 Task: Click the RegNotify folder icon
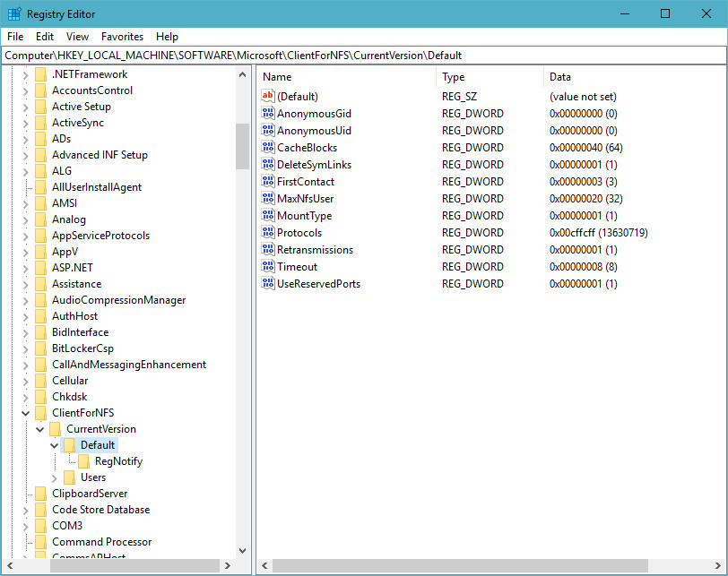click(83, 461)
